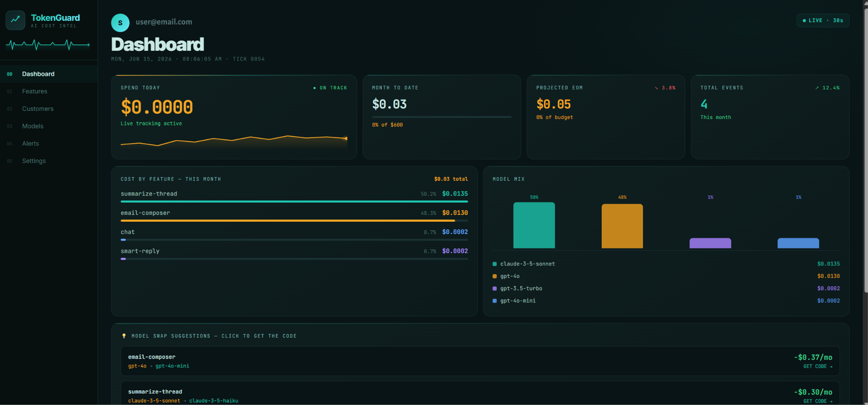Image resolution: width=868 pixels, height=405 pixels.
Task: Click the $0.03 month to date value
Action: [x=389, y=104]
